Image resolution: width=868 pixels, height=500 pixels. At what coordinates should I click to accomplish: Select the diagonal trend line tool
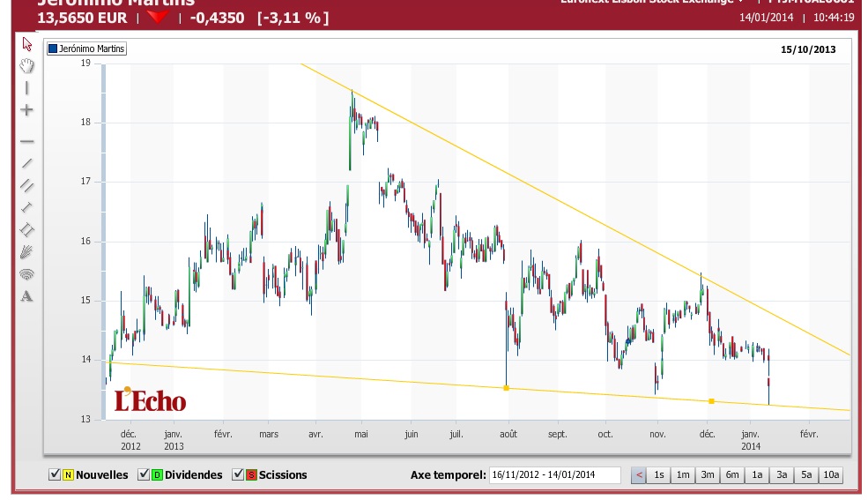tap(26, 163)
